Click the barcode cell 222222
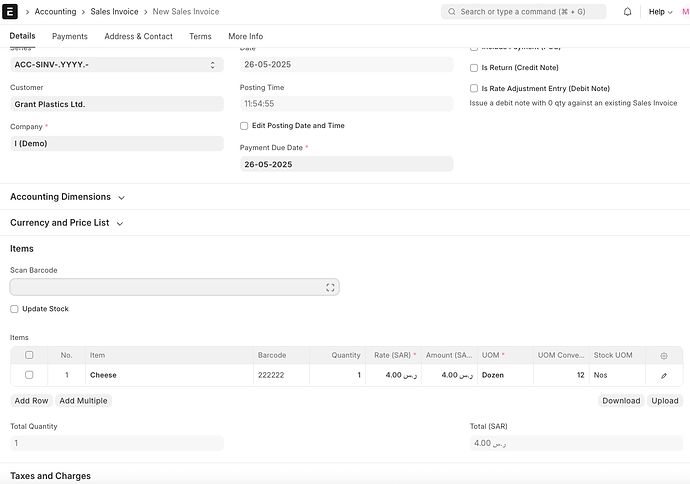Screen dimensions: 690x484 coord(281,375)
